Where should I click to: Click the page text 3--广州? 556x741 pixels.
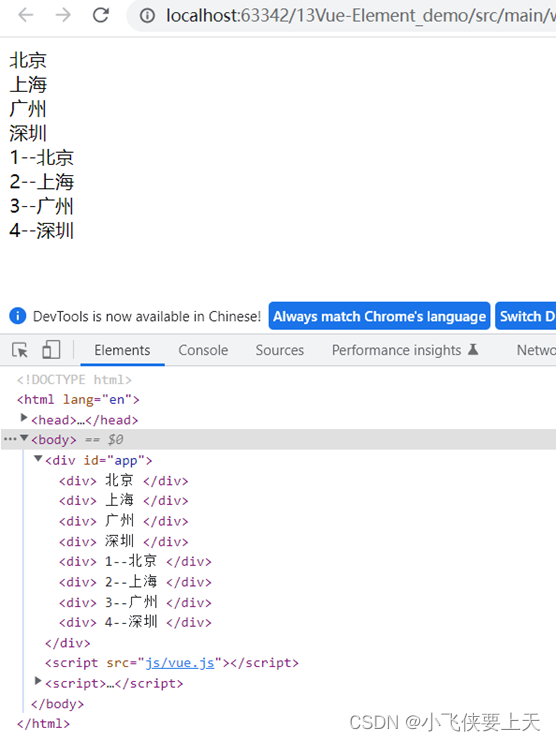point(42,207)
